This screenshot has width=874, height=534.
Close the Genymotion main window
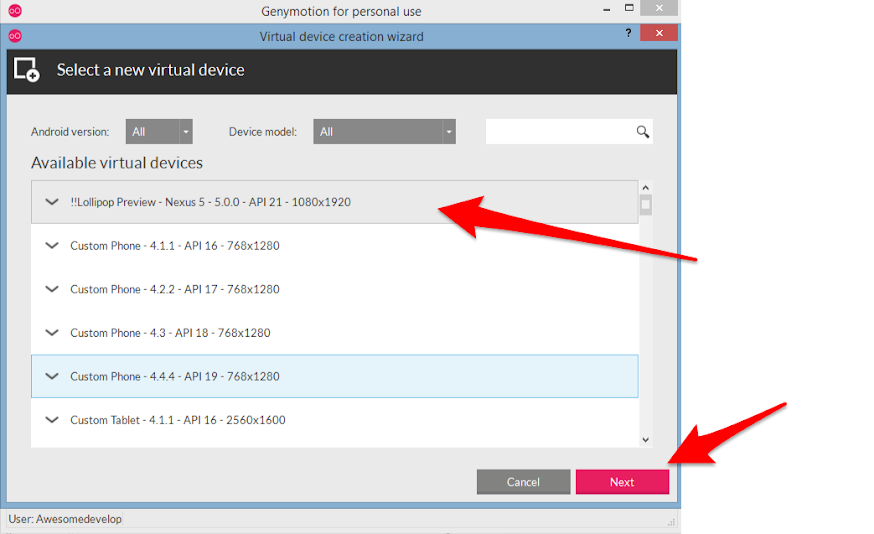[x=659, y=8]
